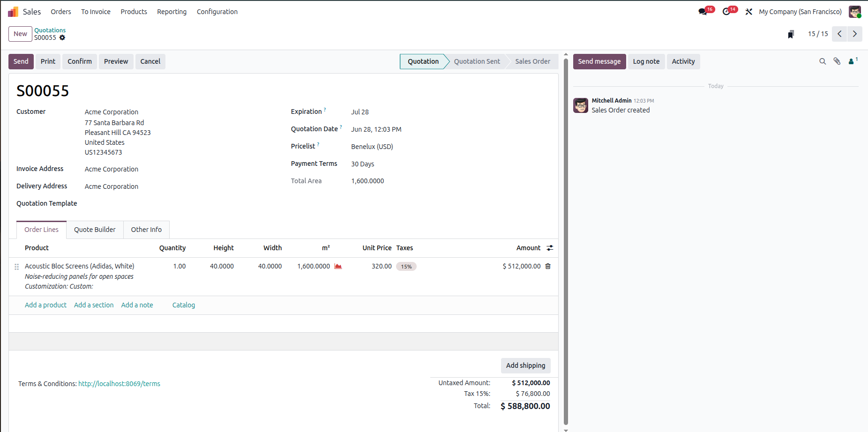The width and height of the screenshot is (868, 432).
Task: Search messages with the chatter magnifier icon
Action: [823, 61]
